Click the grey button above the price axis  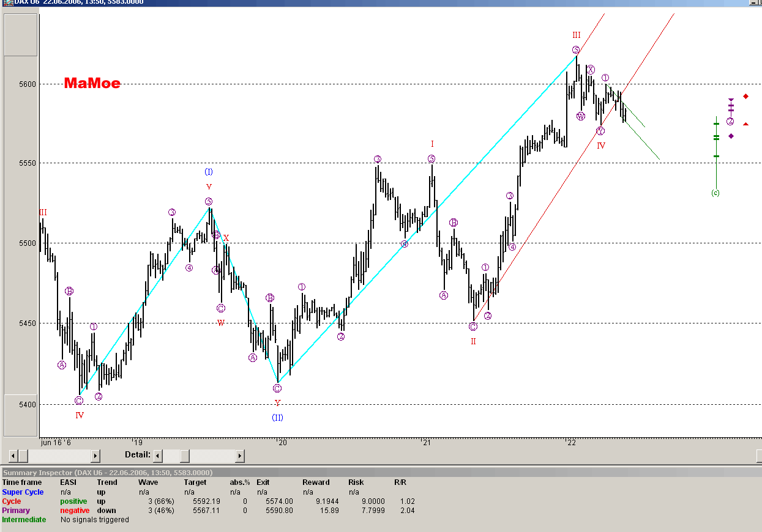(21, 35)
